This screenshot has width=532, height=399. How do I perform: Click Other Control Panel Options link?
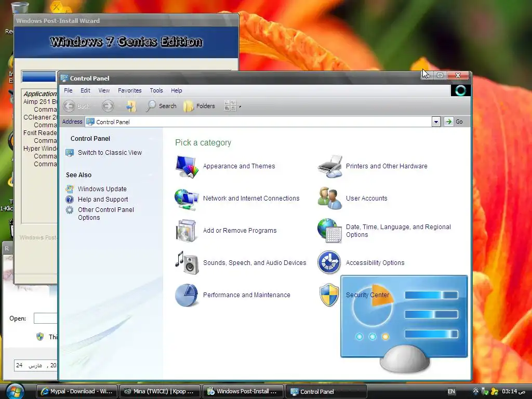click(x=106, y=214)
